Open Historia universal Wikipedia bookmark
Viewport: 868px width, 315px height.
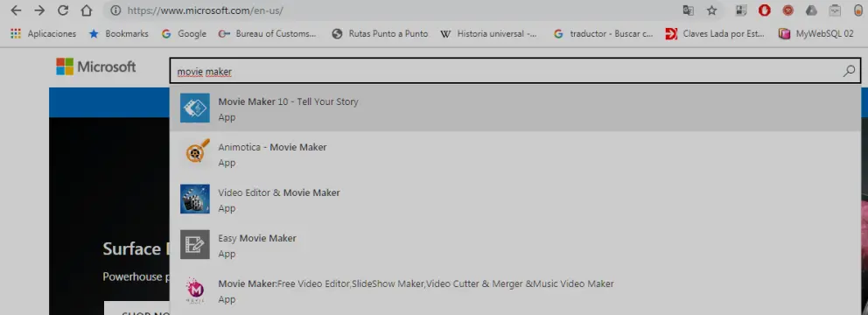point(489,34)
